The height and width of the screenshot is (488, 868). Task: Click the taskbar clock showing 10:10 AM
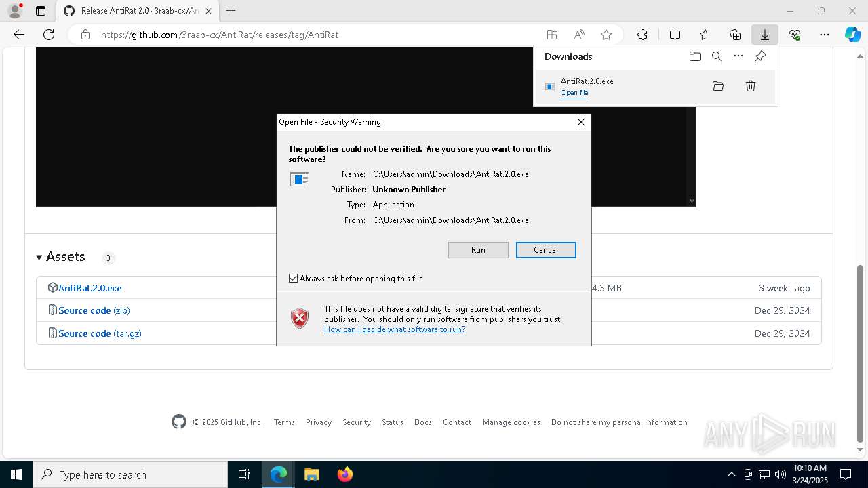click(809, 474)
